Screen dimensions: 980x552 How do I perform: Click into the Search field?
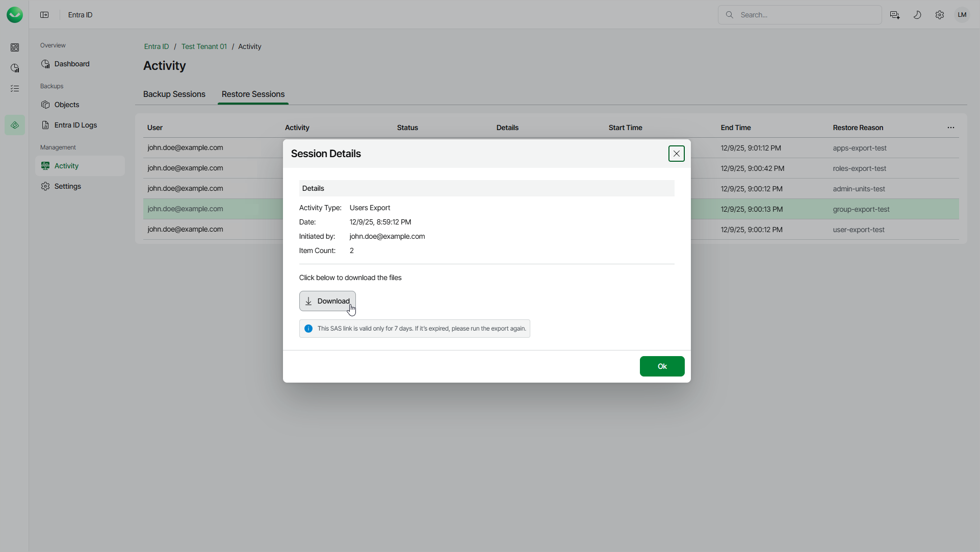coord(806,15)
